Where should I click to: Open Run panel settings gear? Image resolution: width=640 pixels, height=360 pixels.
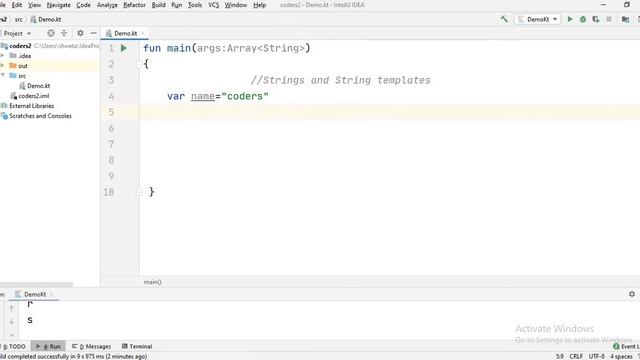point(632,294)
